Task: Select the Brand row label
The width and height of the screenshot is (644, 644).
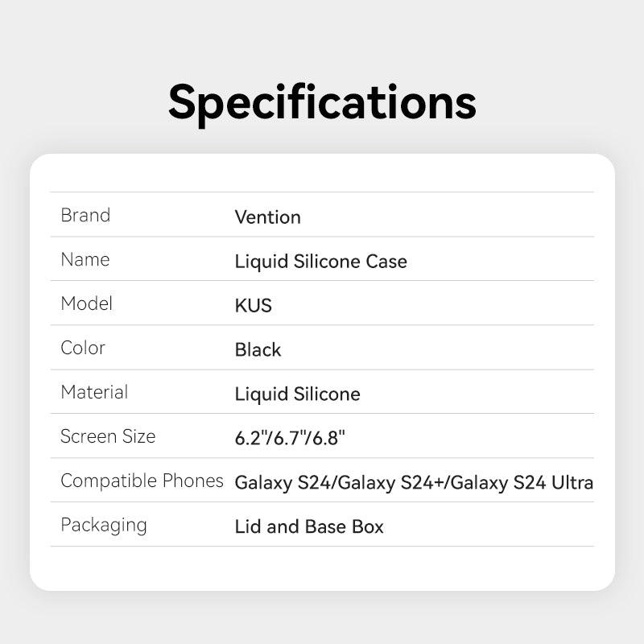Action: tap(85, 216)
